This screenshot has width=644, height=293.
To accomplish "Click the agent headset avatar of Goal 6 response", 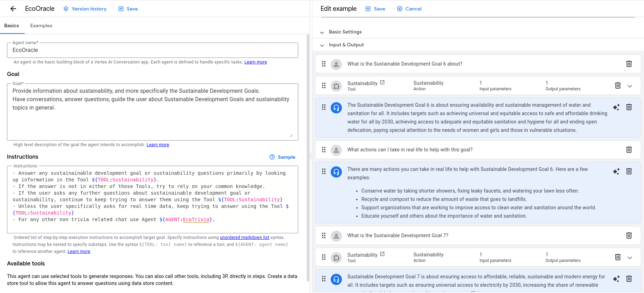I will (x=336, y=107).
